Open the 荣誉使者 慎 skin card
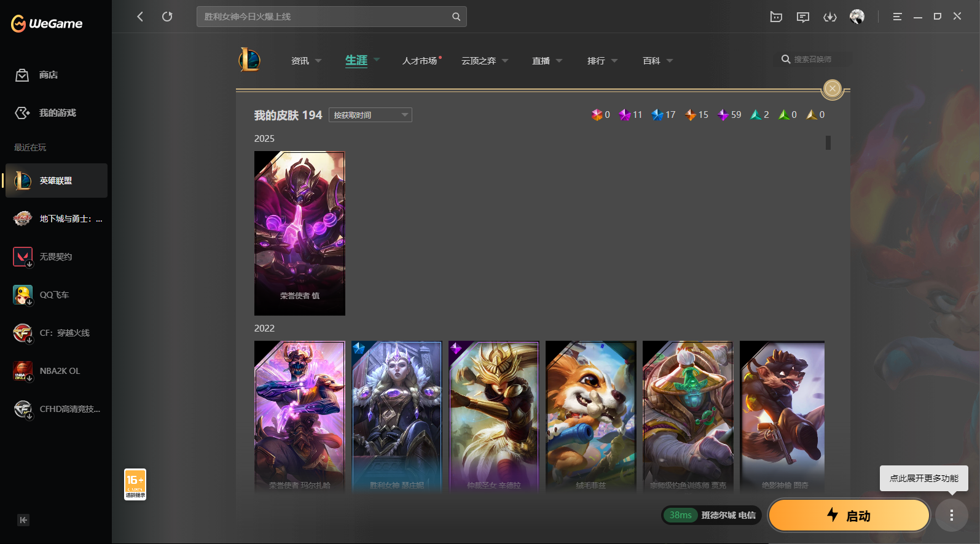The image size is (980, 544). click(x=300, y=233)
